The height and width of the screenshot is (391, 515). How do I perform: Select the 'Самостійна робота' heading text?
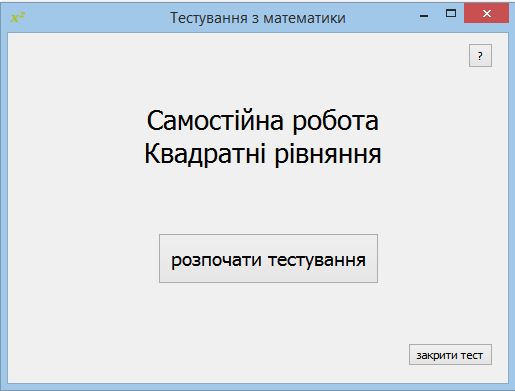[x=263, y=121]
